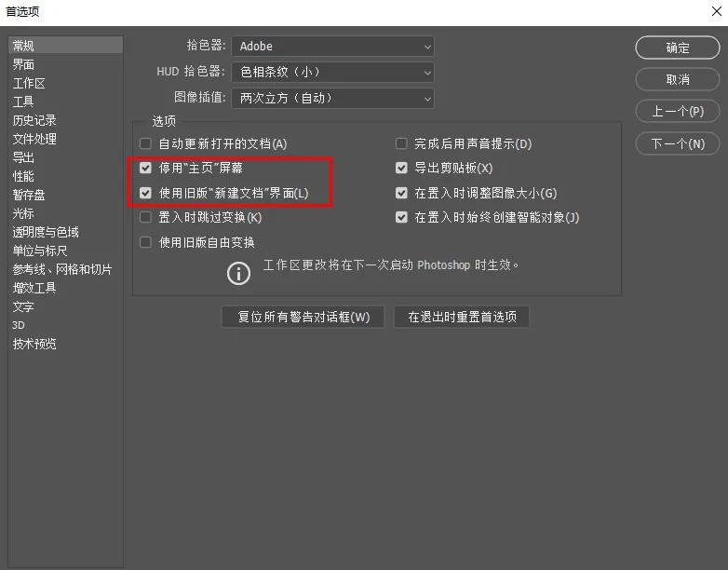The height and width of the screenshot is (570, 728).
Task: Open the HUD 拾色器 dropdown
Action: 333,72
